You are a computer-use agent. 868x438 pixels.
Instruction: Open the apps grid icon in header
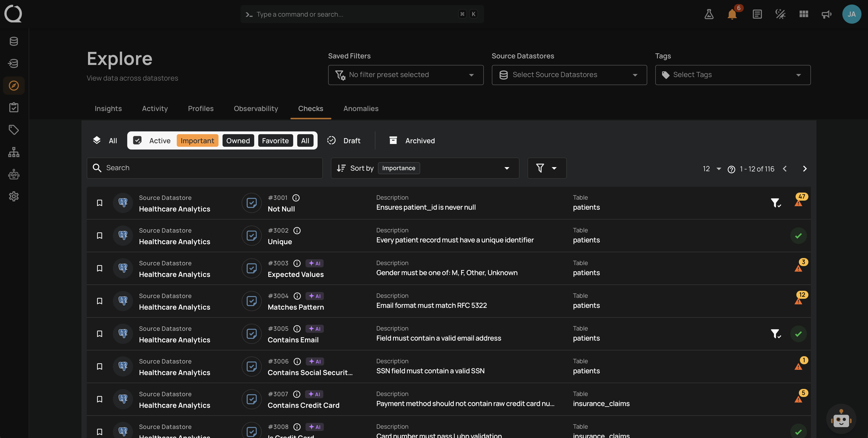[804, 14]
